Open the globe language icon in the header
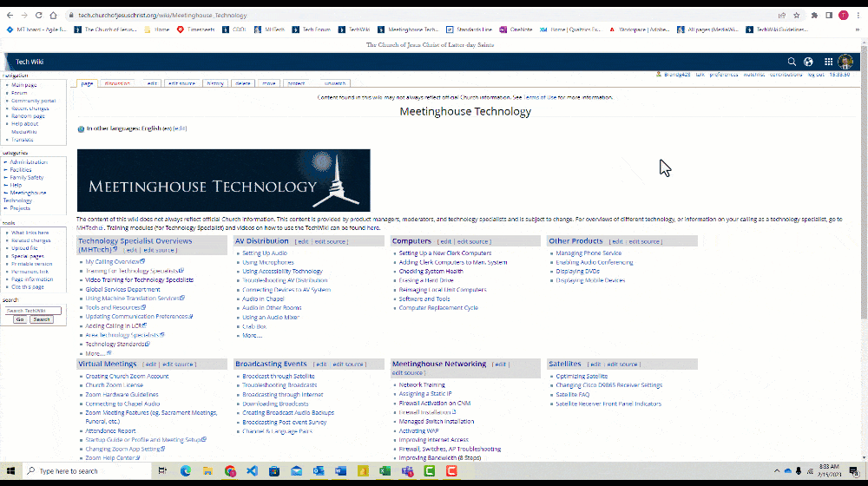 808,62
